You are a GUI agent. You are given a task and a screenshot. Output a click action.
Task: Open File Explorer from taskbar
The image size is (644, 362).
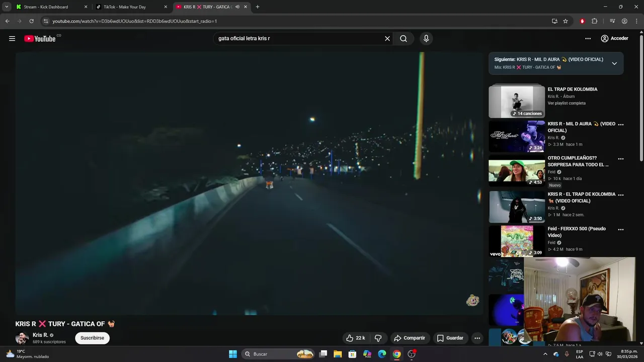pyautogui.click(x=338, y=354)
